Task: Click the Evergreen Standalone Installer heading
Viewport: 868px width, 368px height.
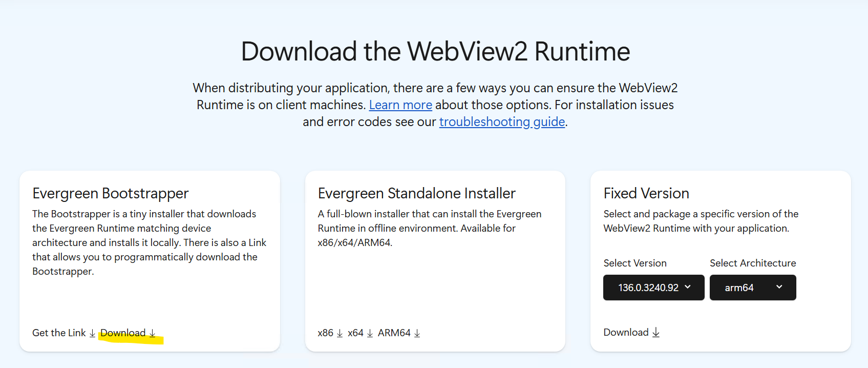Action: click(x=416, y=193)
